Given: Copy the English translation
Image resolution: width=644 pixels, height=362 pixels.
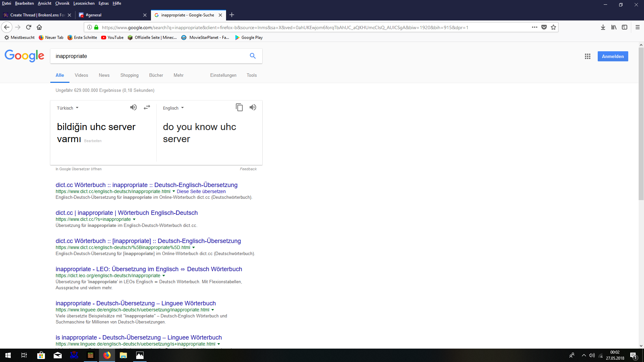Looking at the screenshot, I should click(x=239, y=107).
